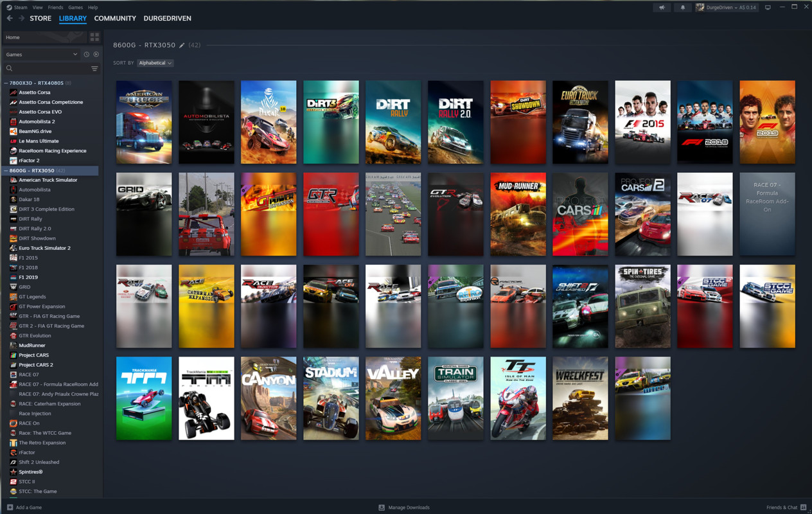The height and width of the screenshot is (514, 812).
Task: Sort sidebar by recent activity clock icon
Action: click(x=87, y=55)
